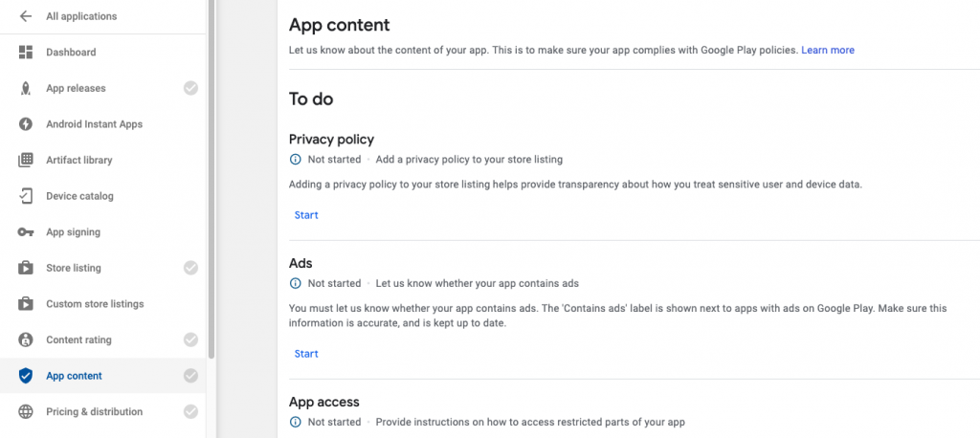The height and width of the screenshot is (438, 980).
Task: Click the checkmark beside App releases
Action: (191, 89)
